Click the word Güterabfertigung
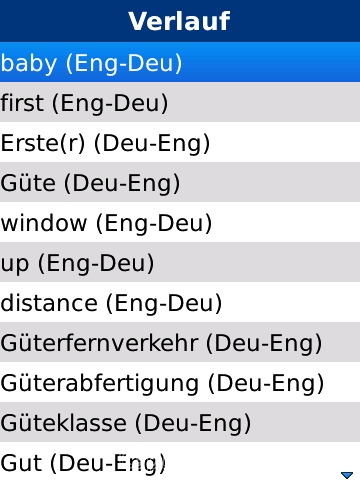360x480 pixels. [x=100, y=384]
